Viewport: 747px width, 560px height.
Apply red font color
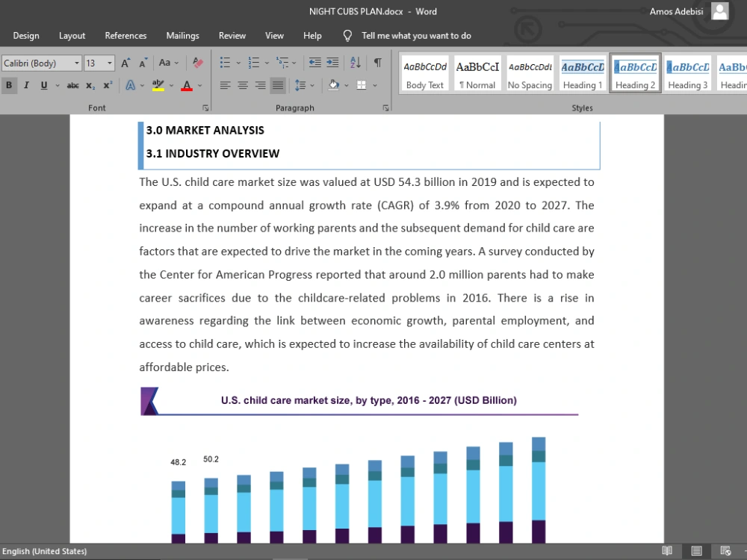point(187,85)
